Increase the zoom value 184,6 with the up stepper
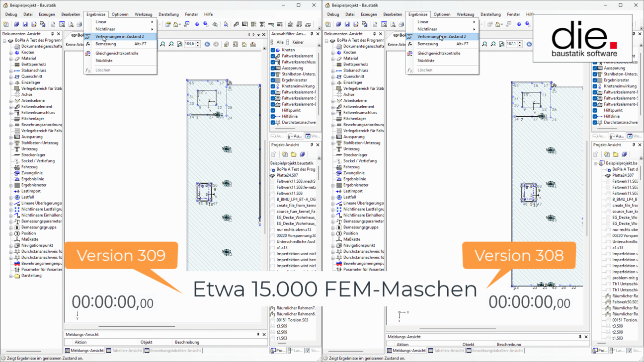 (198, 43)
